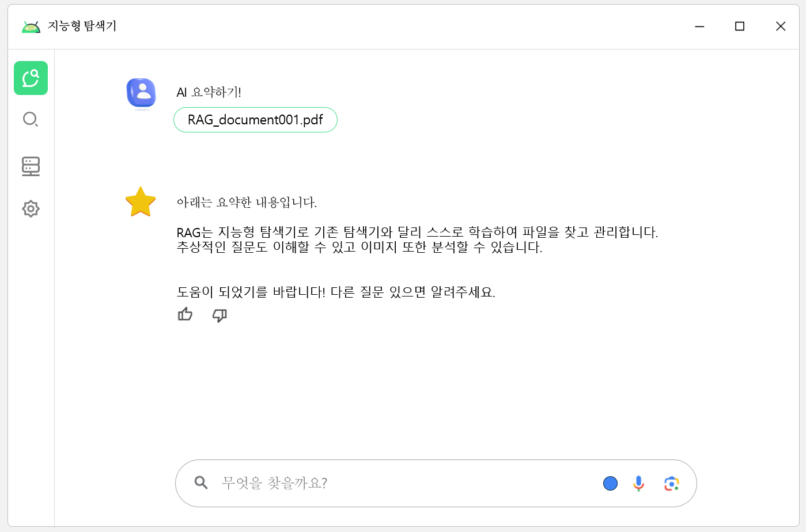
Task: Click the user profile avatar
Action: point(141,93)
